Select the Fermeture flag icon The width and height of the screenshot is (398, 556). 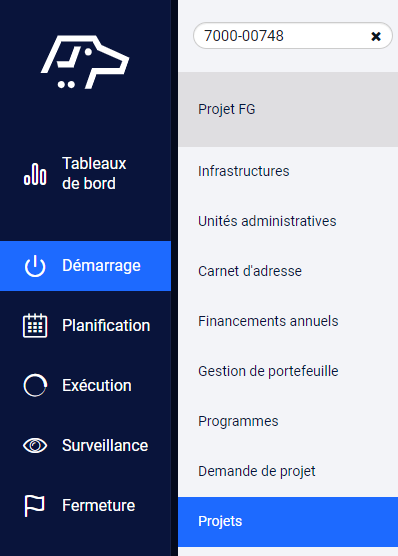[x=34, y=506]
